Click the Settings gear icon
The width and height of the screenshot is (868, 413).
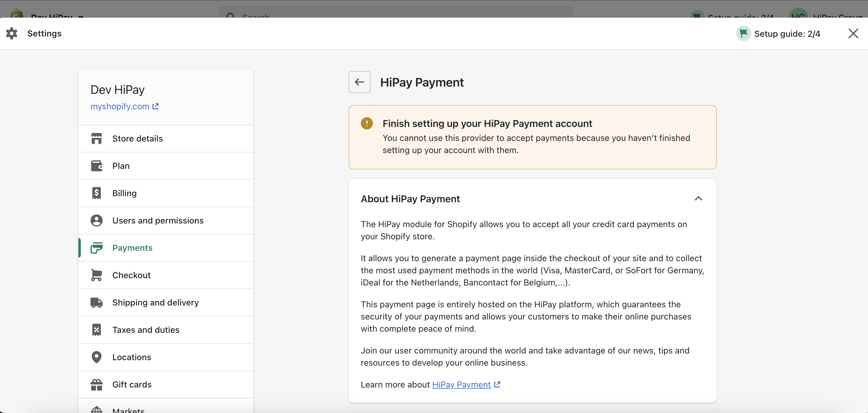tap(12, 33)
